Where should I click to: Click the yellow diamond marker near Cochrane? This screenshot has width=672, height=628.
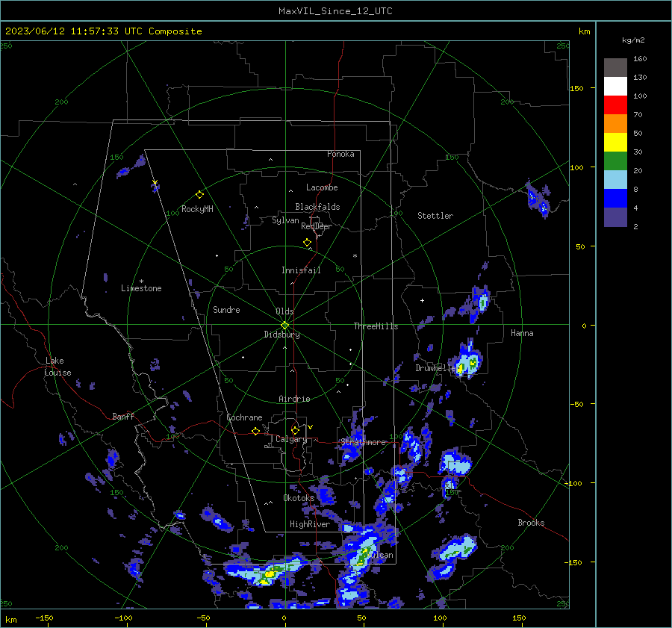(255, 432)
